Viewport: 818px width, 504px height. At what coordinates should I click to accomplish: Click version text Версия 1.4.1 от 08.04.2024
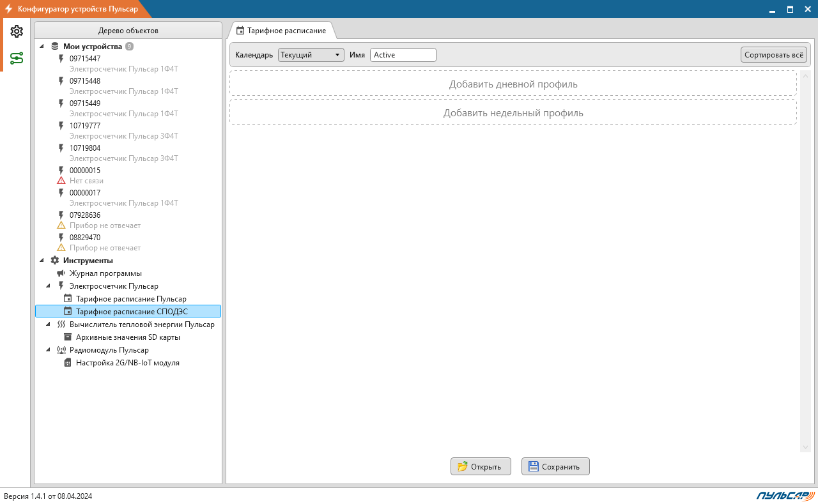point(48,496)
